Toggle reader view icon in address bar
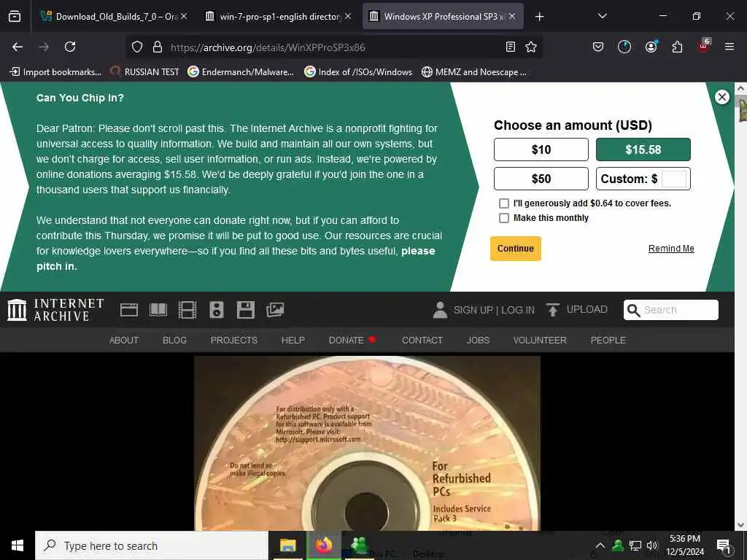747x560 pixels. point(510,47)
